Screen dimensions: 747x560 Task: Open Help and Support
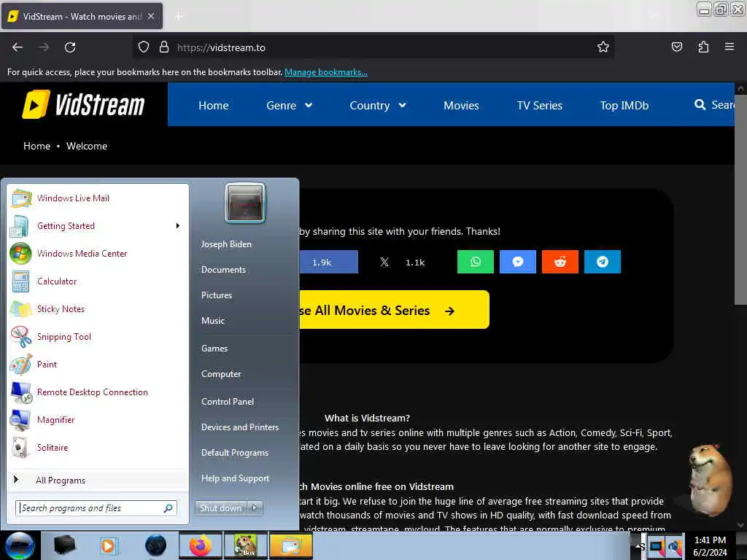coord(235,478)
